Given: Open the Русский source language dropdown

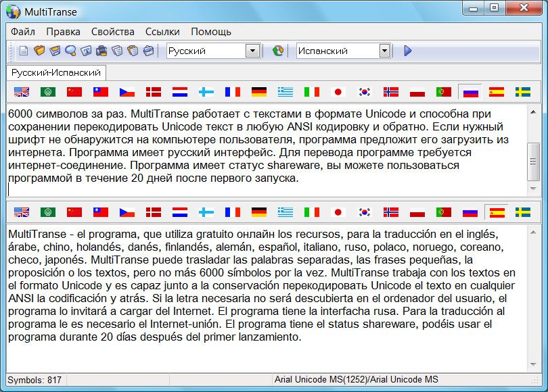Looking at the screenshot, I should [x=252, y=51].
